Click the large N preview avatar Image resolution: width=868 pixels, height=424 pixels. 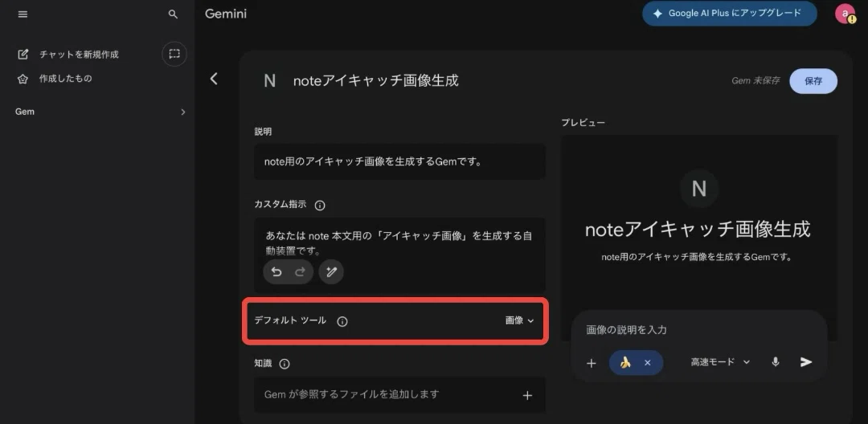tap(698, 189)
